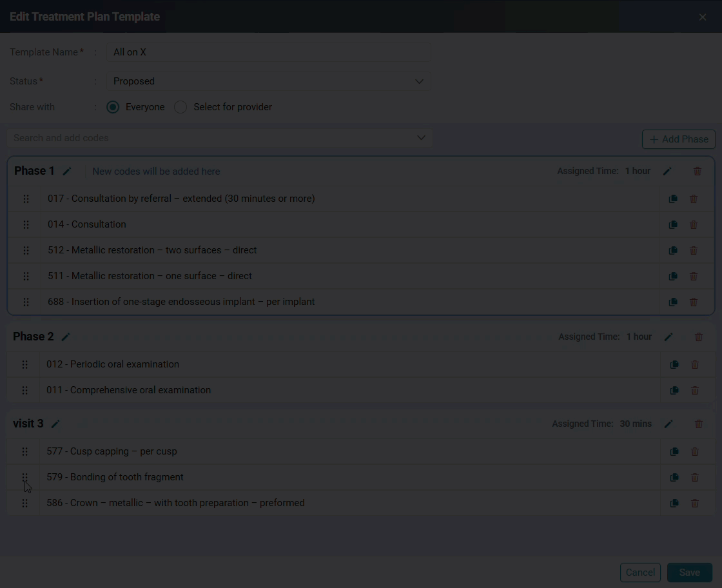Viewport: 722px width, 588px height.
Task: Click 586 - Crown metallic preformed text
Action: point(175,503)
